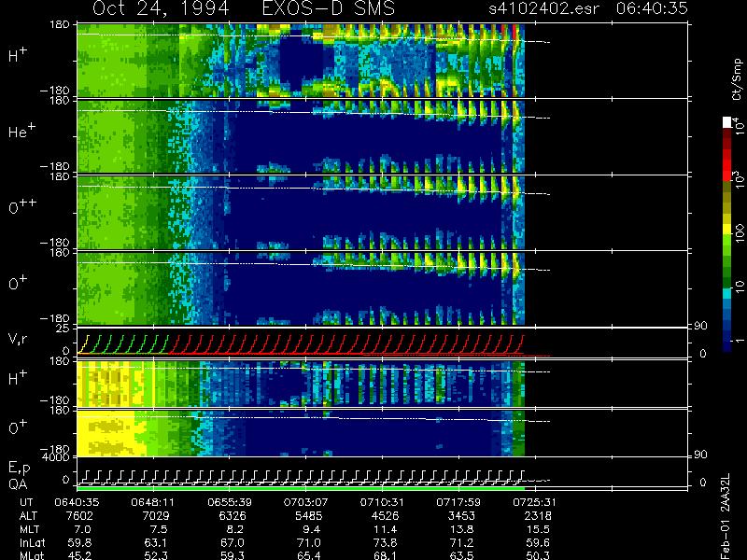Click the yellow band near 100 on color scale

pyautogui.click(x=727, y=231)
